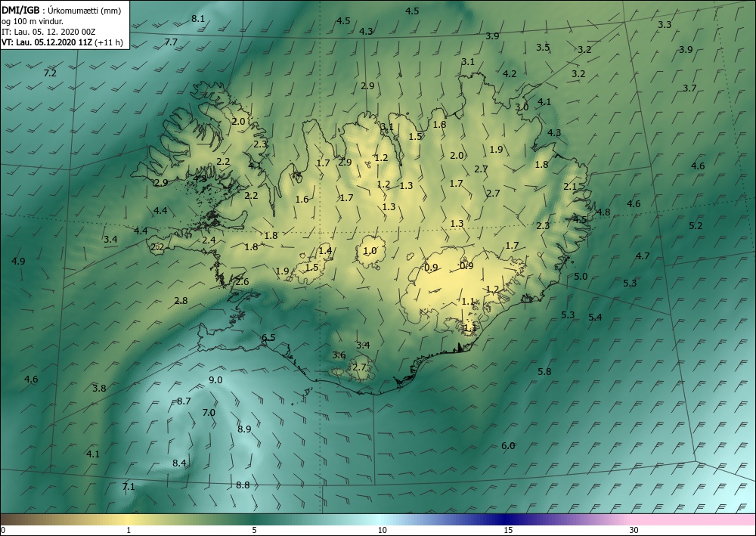This screenshot has width=756, height=536.
Task: Click the colorbar label "15"
Action: tap(508, 531)
